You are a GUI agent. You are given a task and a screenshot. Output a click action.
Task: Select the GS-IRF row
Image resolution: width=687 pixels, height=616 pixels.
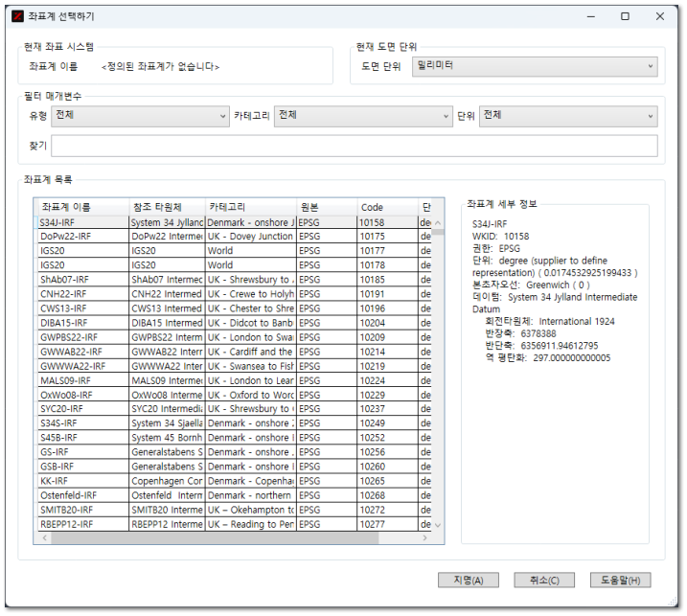(235, 452)
